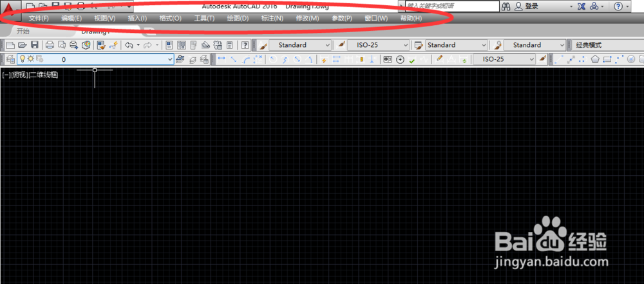Image resolution: width=644 pixels, height=284 pixels.
Task: Select the Linear dimension tool
Action: (222, 59)
